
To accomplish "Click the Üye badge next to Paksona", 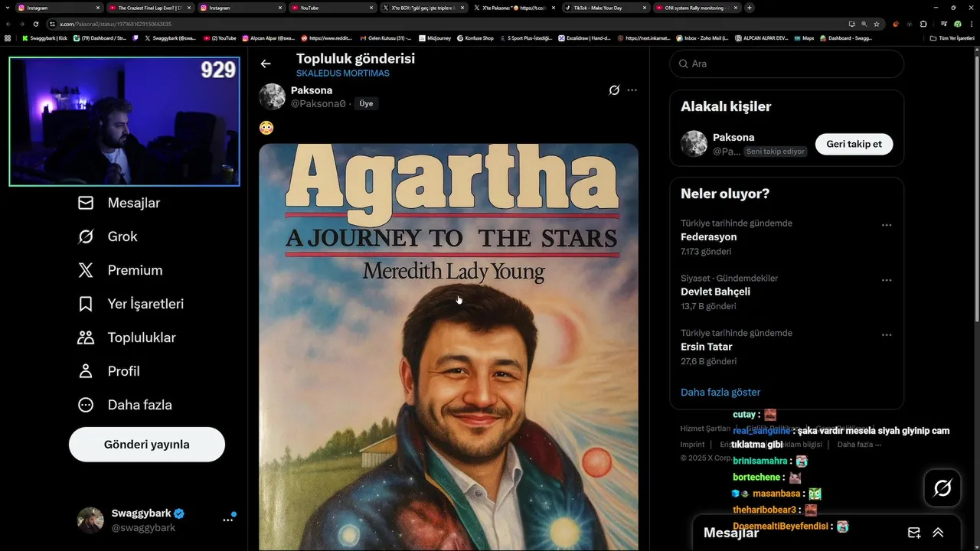I will tap(366, 103).
